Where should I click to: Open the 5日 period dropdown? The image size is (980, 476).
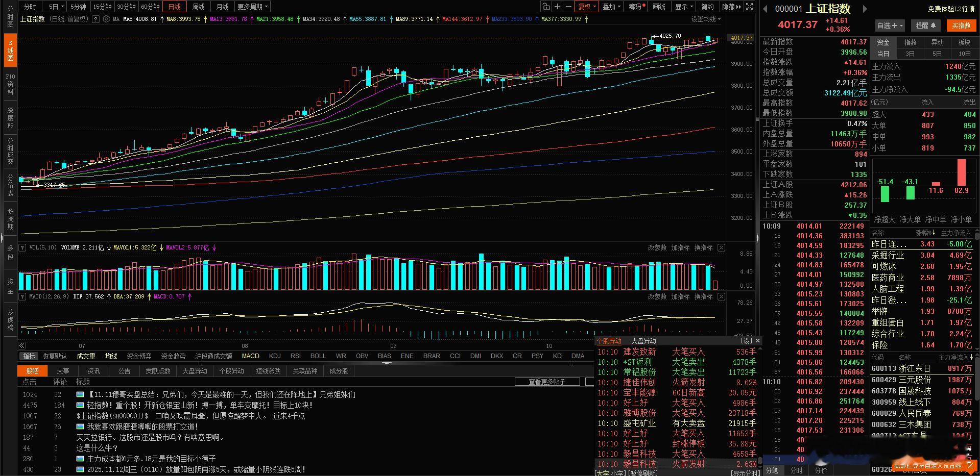(56, 7)
